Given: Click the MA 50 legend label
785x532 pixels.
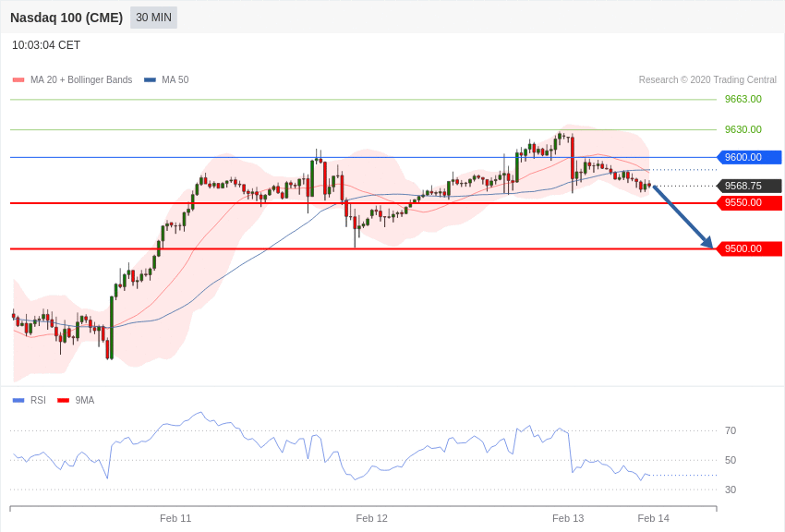Looking at the screenshot, I should 175,79.
